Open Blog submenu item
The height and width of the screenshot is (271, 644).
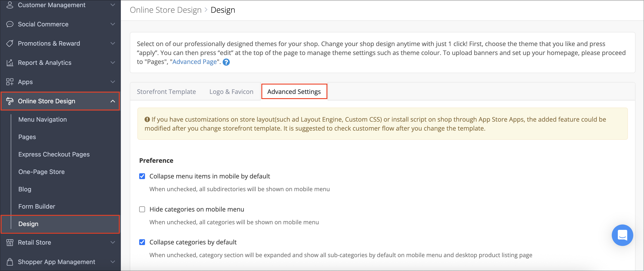(25, 189)
